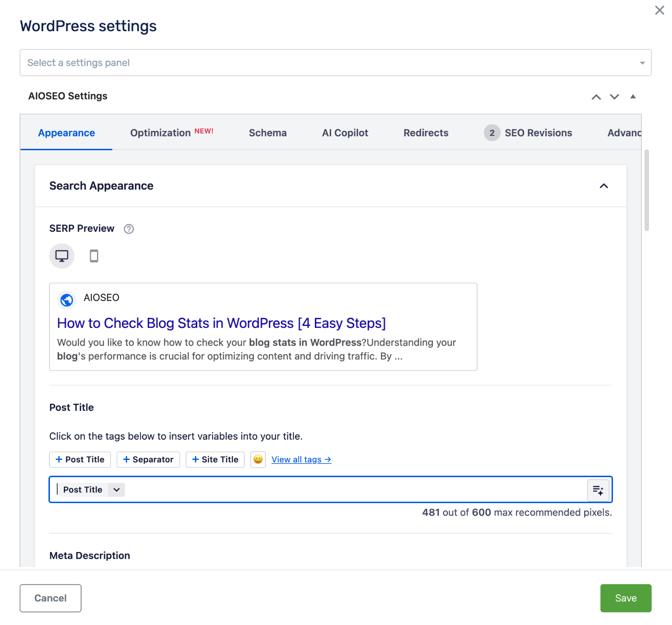672x625 pixels.
Task: Click the settings panel scrollbar
Action: tap(647, 191)
